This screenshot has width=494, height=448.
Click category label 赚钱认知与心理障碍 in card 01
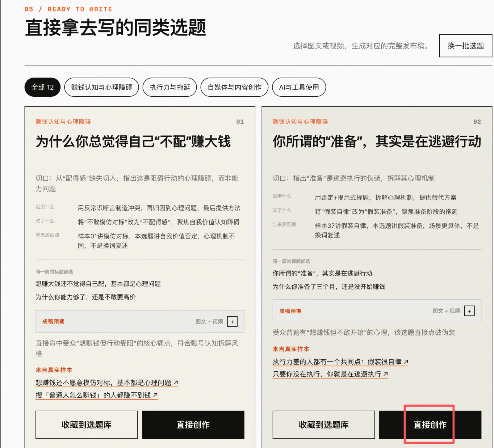tap(63, 121)
